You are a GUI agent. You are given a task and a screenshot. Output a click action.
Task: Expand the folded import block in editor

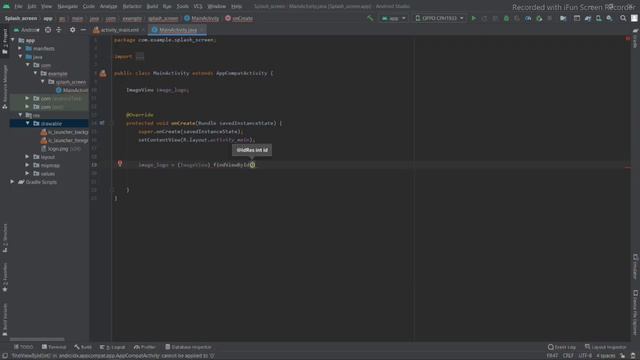click(140, 57)
